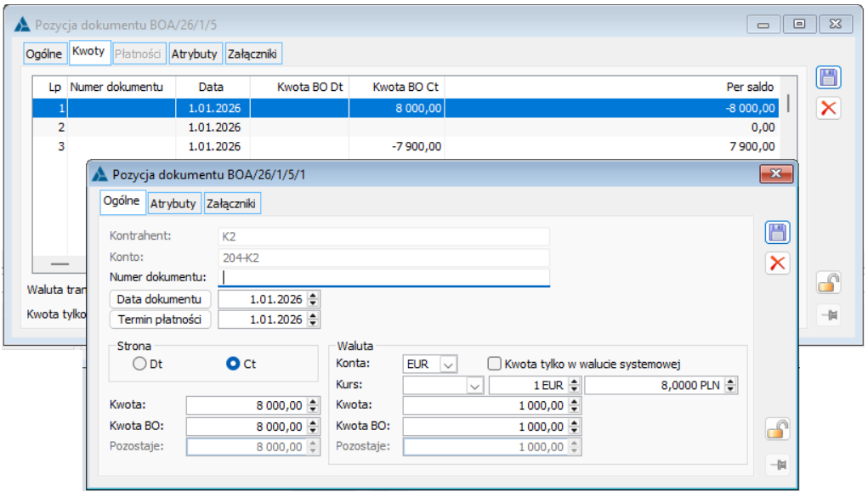The height and width of the screenshot is (492, 868).
Task: Open the Kurs type dropdown
Action: click(474, 385)
